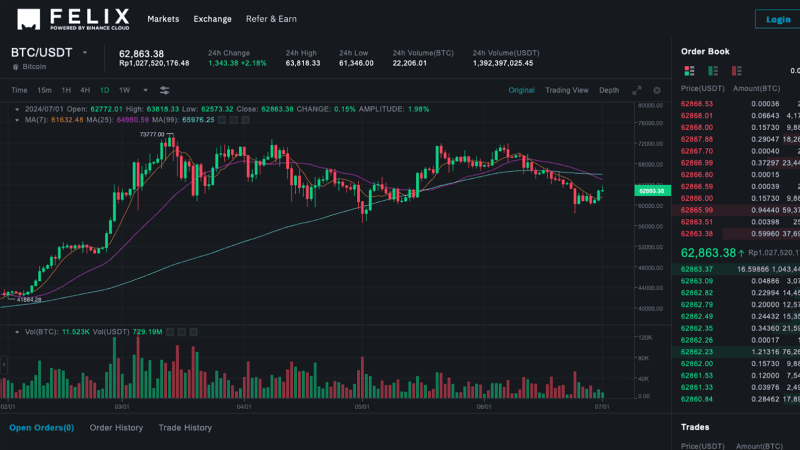Click the 24h Volume(BTC) value 22,206.01

point(410,63)
